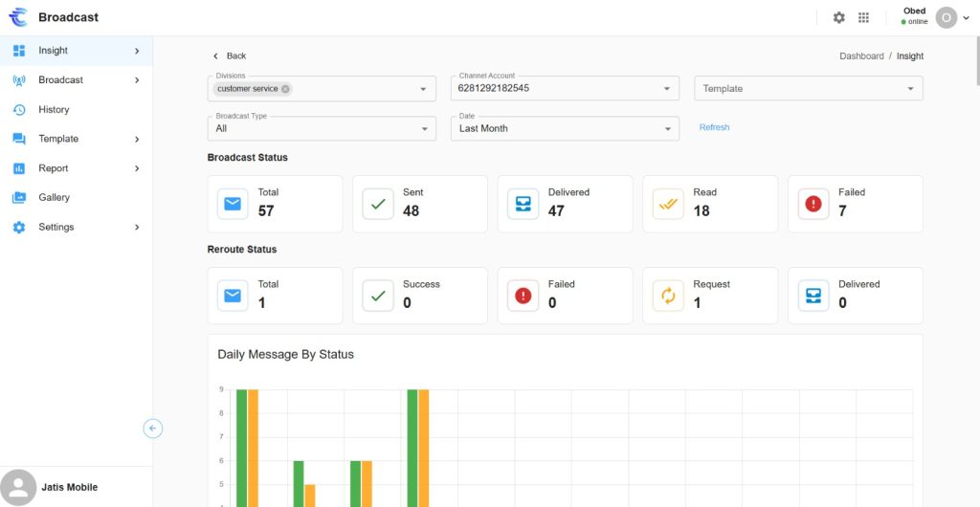
Task: Click the Broadcast Status Total envelope icon
Action: pos(233,204)
